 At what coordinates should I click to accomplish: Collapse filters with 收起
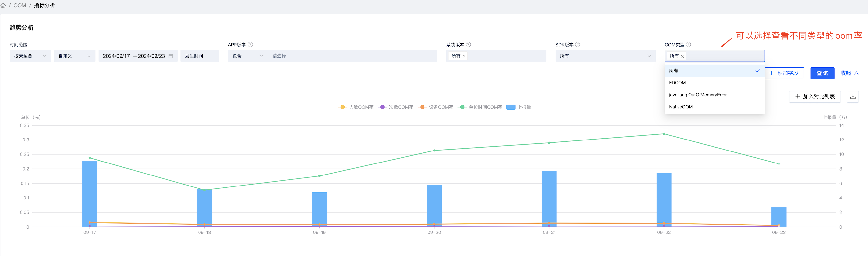[849, 73]
